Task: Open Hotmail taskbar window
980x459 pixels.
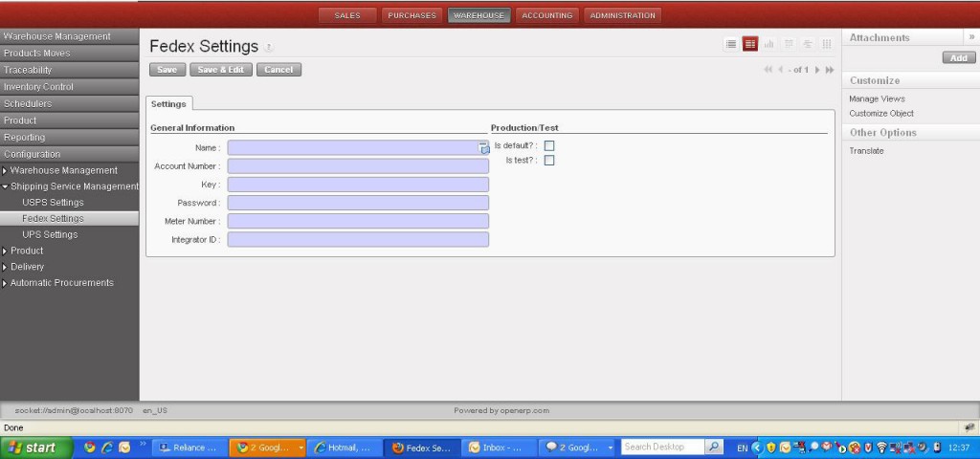Action: pyautogui.click(x=343, y=448)
